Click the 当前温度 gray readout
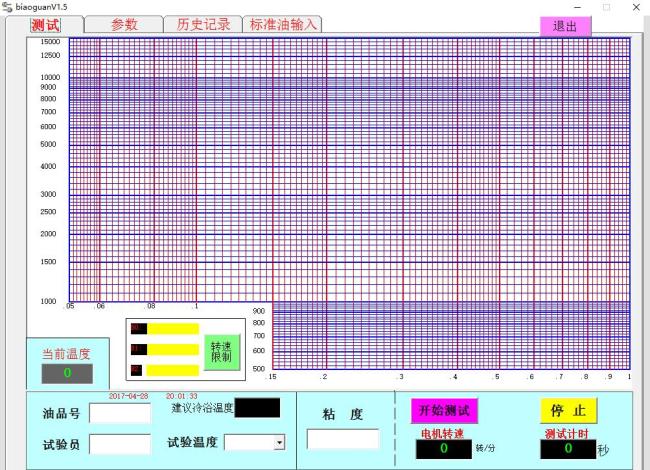 pyautogui.click(x=67, y=373)
